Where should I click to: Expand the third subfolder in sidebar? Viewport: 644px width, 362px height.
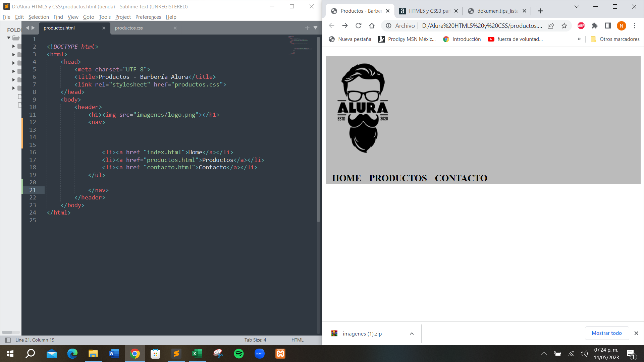coord(14,63)
